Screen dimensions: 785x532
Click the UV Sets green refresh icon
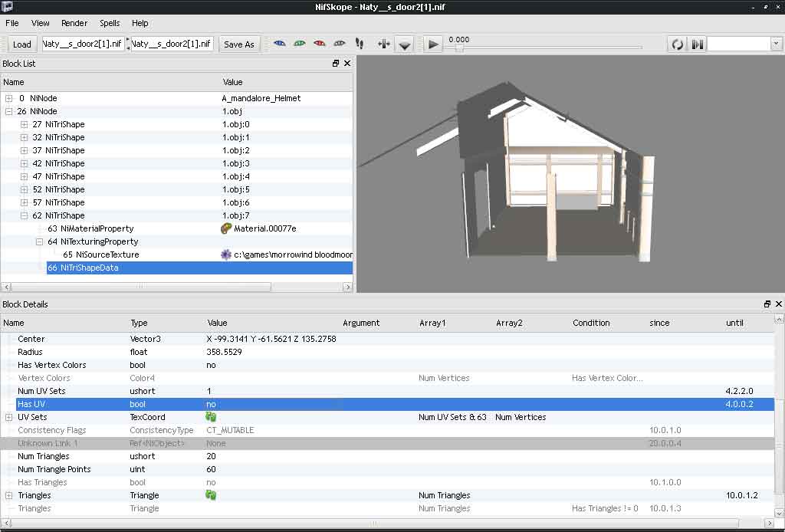tap(212, 417)
